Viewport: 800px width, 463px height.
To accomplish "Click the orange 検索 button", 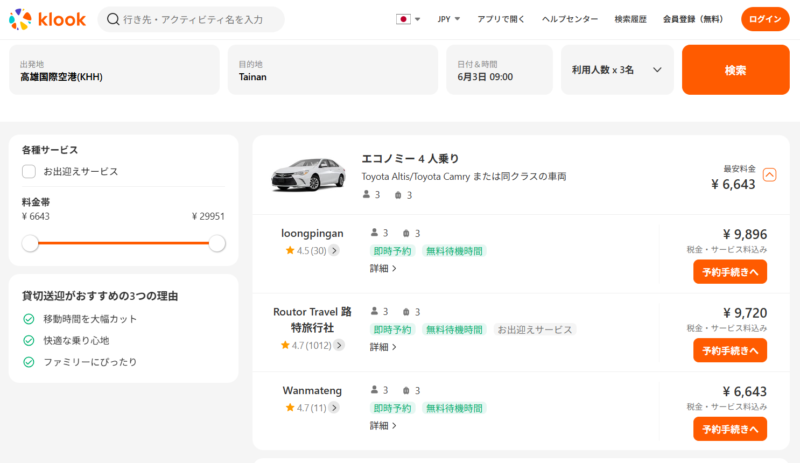I will pyautogui.click(x=736, y=70).
